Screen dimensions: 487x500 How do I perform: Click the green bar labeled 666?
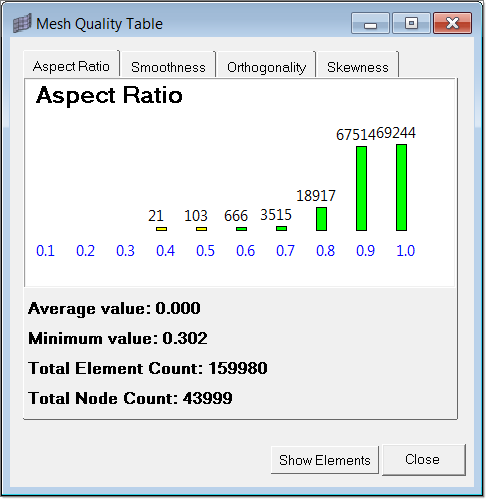point(241,229)
